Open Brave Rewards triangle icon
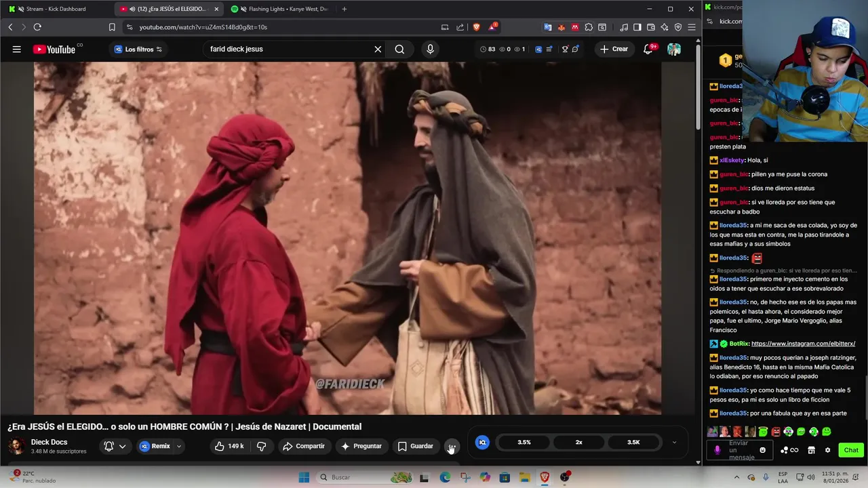This screenshot has width=868, height=488. click(x=492, y=27)
